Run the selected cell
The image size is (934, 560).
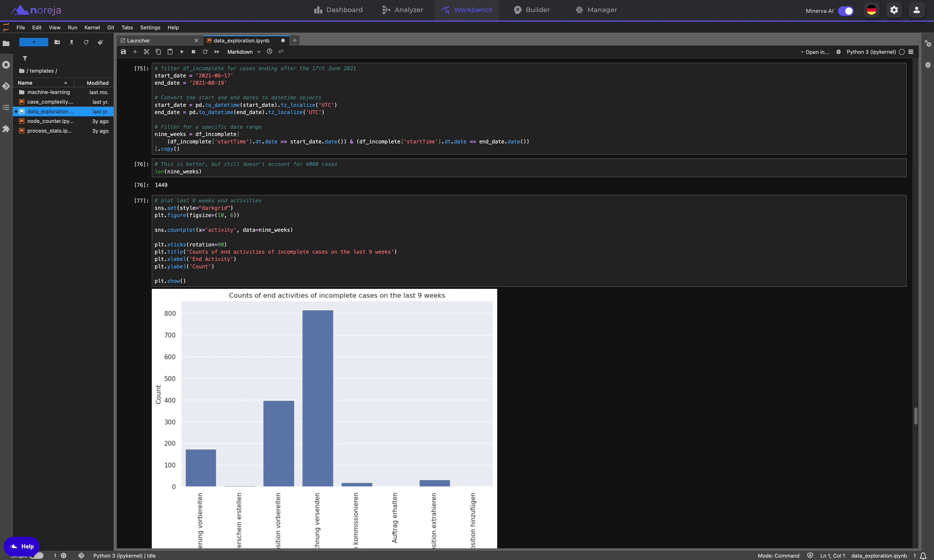point(182,52)
